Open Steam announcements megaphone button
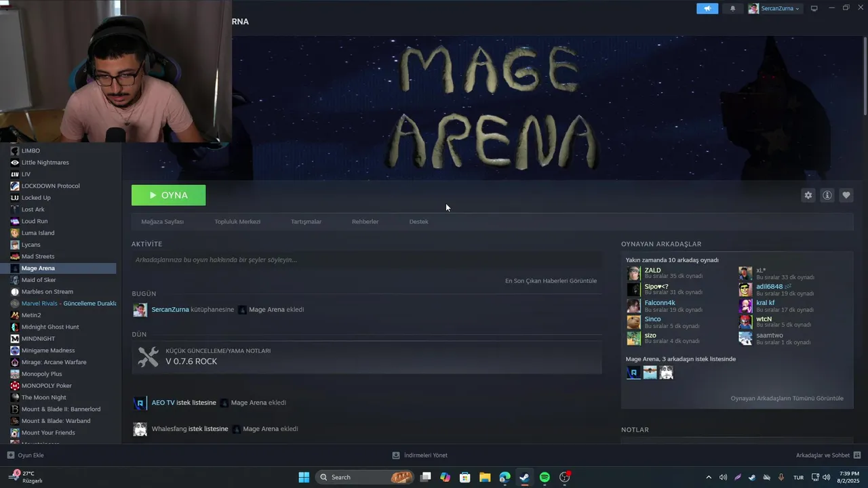Image resolution: width=868 pixels, height=488 pixels. 707,8
